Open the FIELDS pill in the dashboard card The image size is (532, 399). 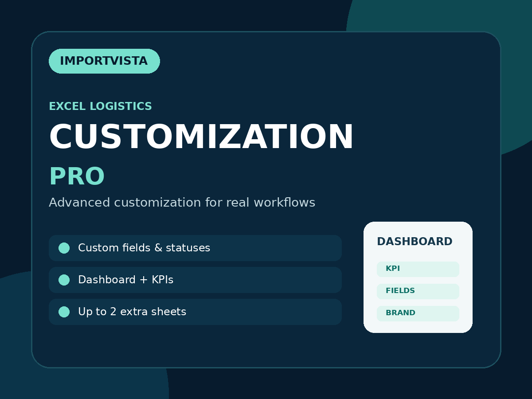[418, 291]
